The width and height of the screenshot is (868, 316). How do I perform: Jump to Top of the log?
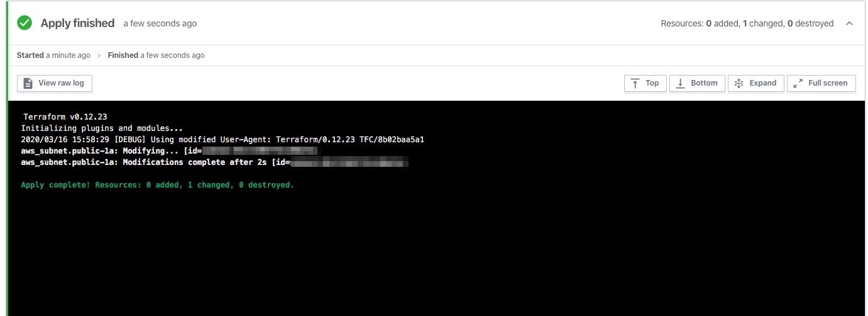(645, 83)
